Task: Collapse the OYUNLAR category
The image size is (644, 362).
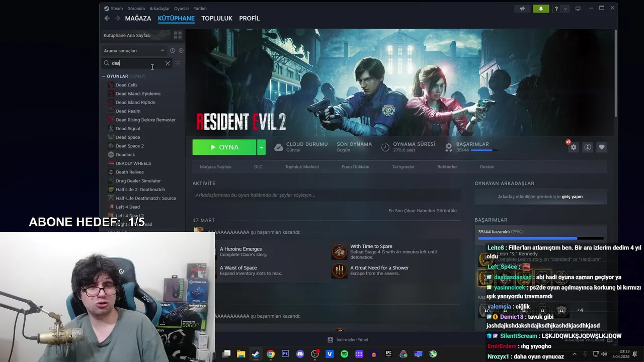Action: point(104,76)
